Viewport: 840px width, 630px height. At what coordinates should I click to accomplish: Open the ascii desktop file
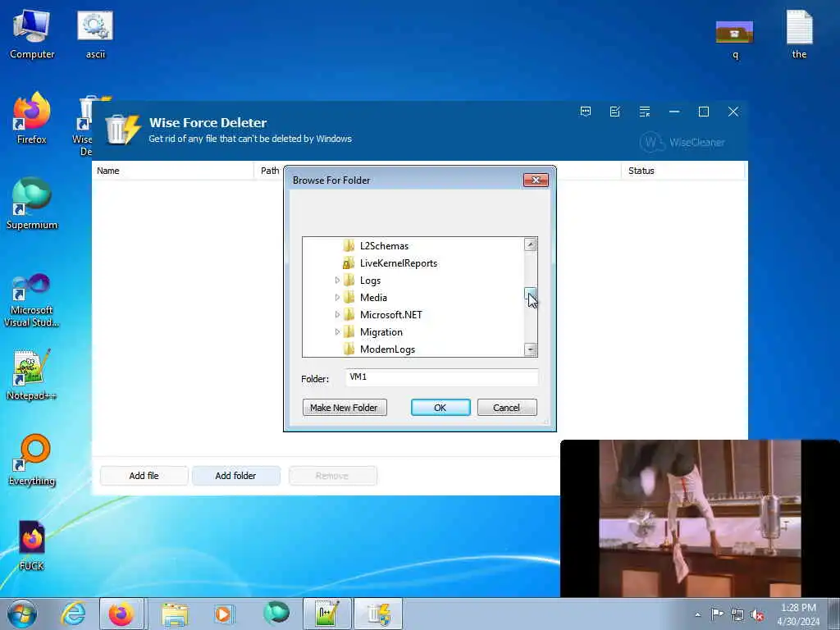(95, 34)
